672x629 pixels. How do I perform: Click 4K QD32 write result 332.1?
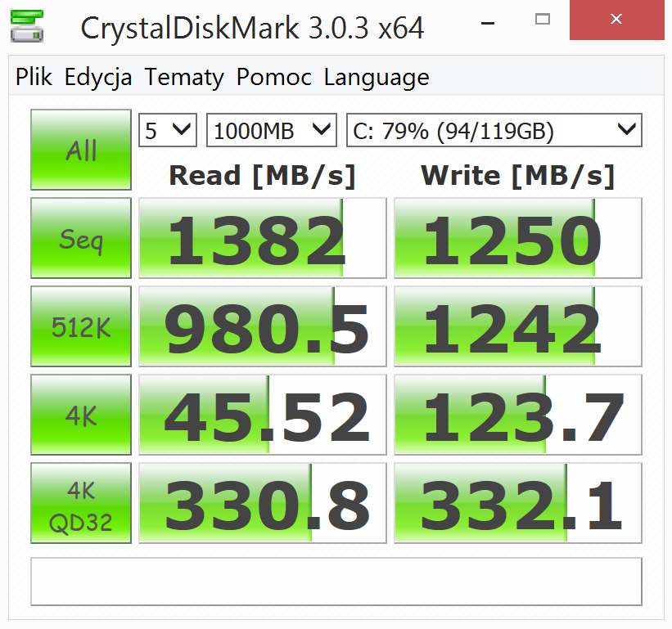(518, 503)
